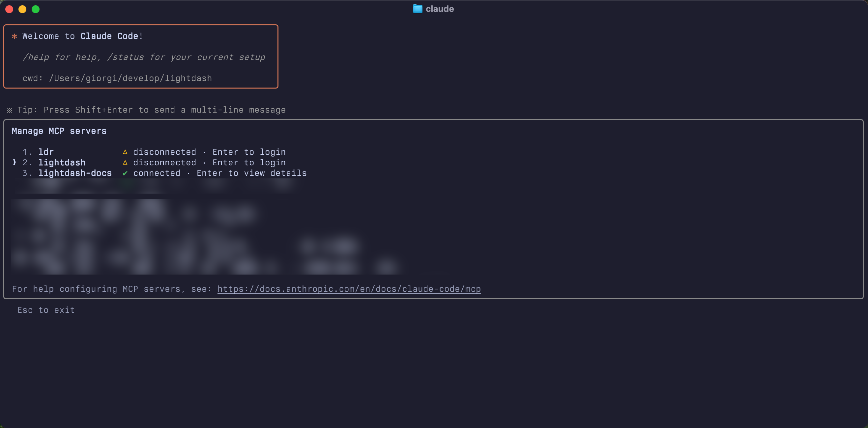Click the green maximize traffic light
The image size is (868, 428).
[36, 9]
